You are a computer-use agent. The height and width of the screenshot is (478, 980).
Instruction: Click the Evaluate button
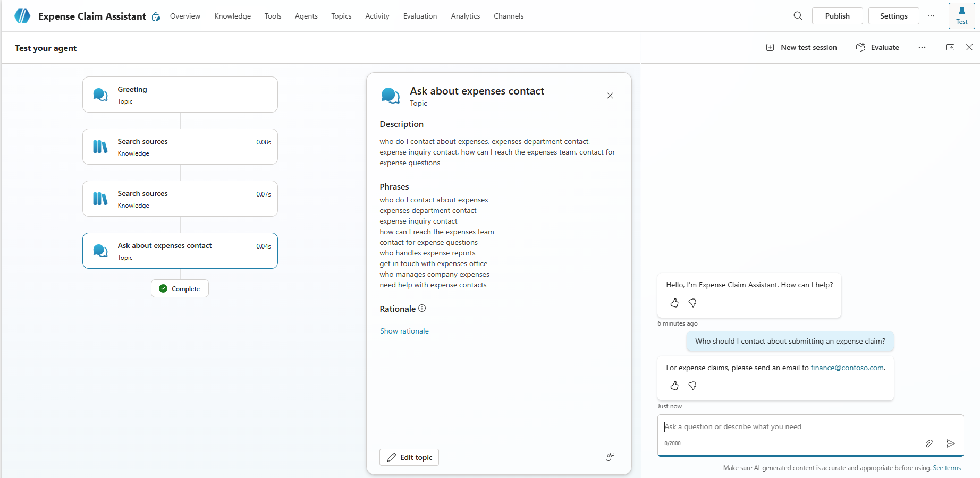point(878,47)
